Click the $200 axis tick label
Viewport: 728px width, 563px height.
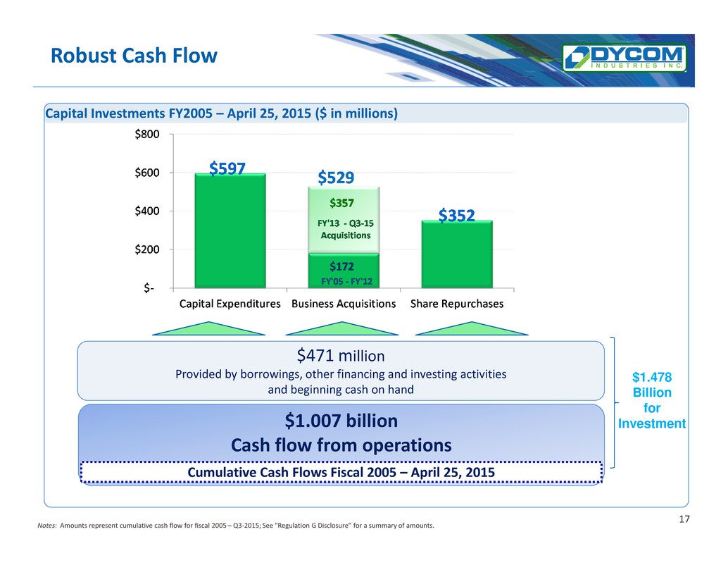coord(146,250)
